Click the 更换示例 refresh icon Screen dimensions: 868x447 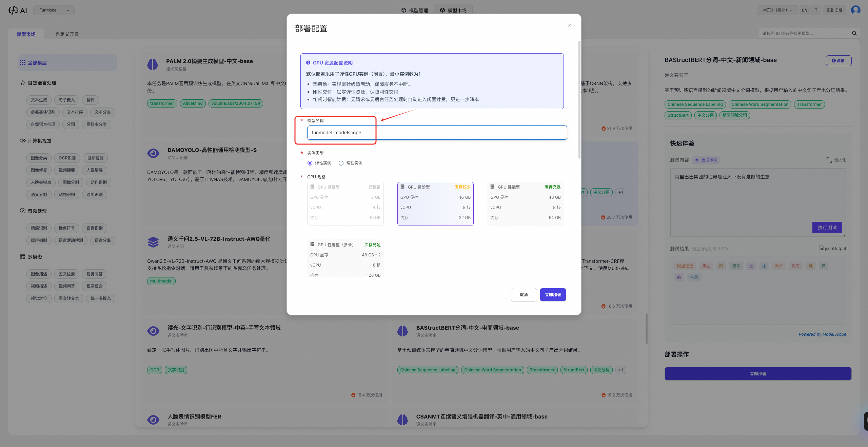click(696, 160)
